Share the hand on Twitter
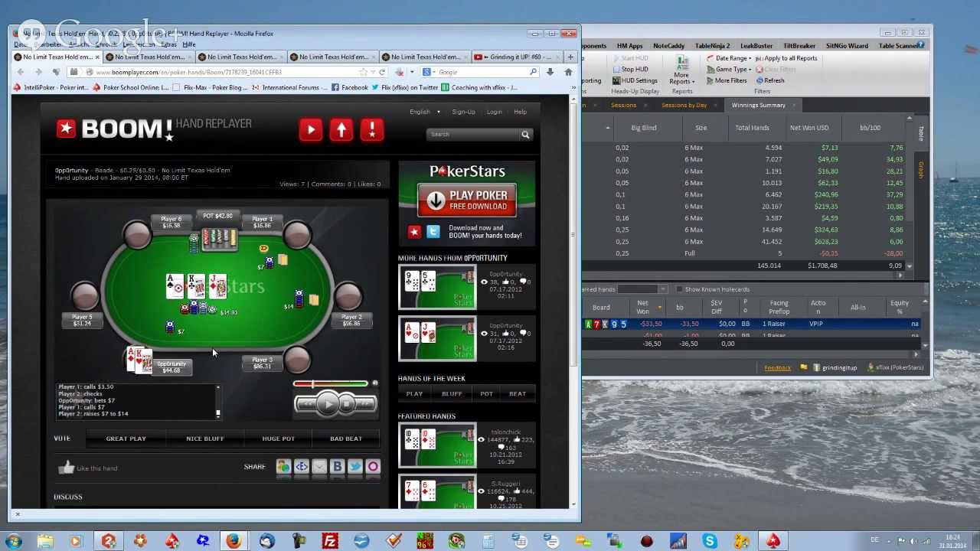Image resolution: width=980 pixels, height=551 pixels. point(355,466)
